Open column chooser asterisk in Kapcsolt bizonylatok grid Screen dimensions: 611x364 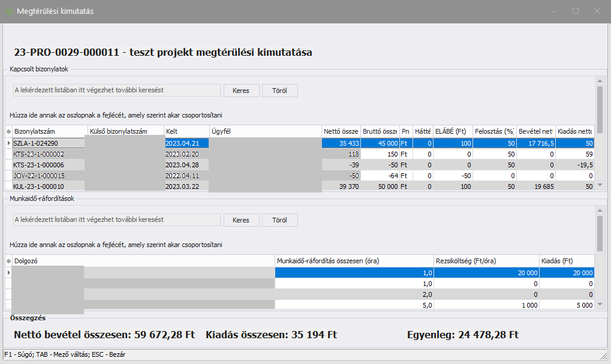point(8,131)
